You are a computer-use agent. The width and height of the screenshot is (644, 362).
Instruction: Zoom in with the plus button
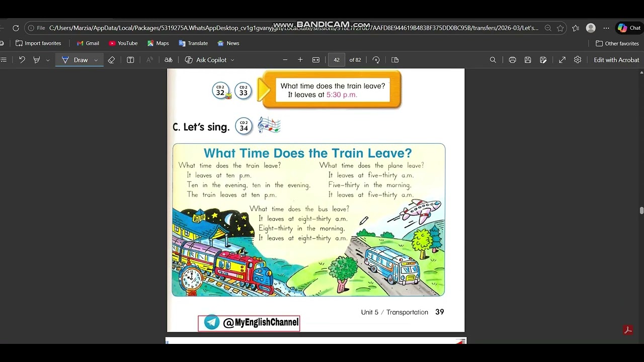pos(300,60)
